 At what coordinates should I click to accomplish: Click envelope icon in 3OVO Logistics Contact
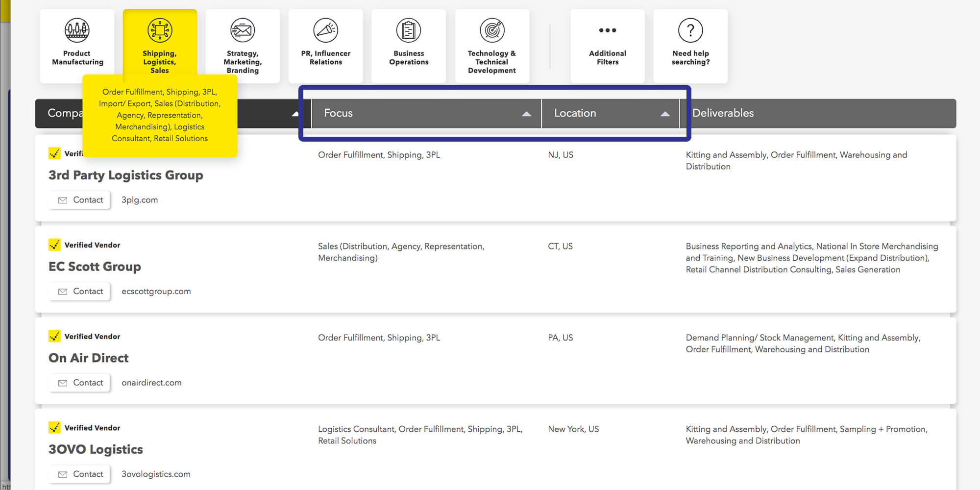point(63,474)
